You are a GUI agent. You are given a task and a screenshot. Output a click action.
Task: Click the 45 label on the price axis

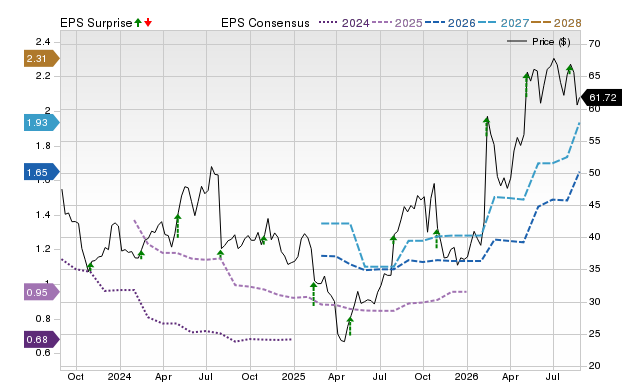point(594,205)
